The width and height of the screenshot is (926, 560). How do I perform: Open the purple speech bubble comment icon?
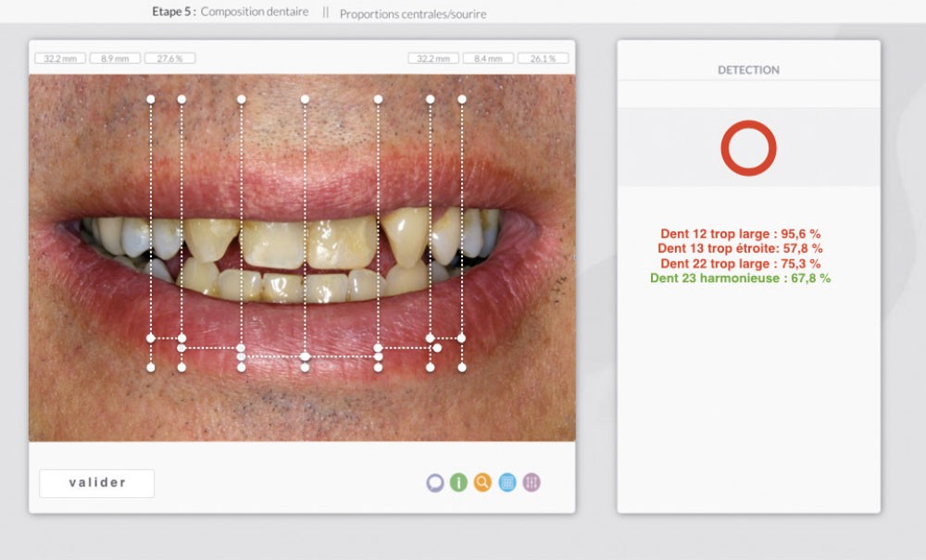[x=435, y=482]
